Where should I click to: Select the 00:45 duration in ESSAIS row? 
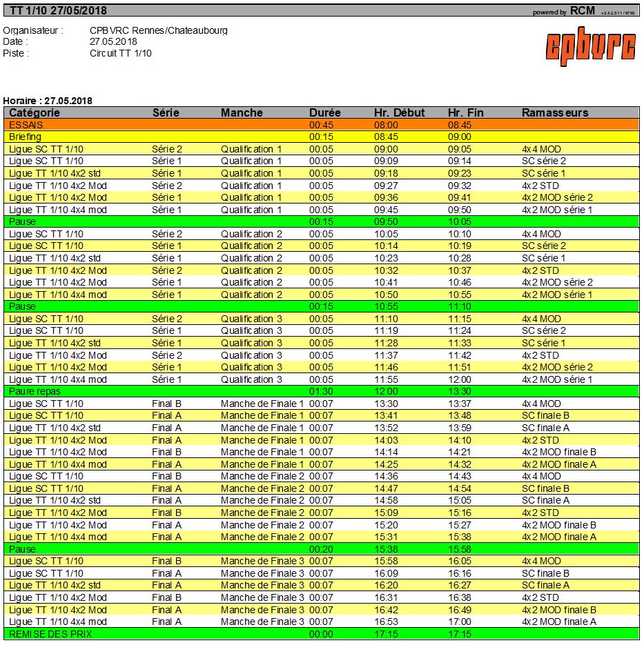321,125
